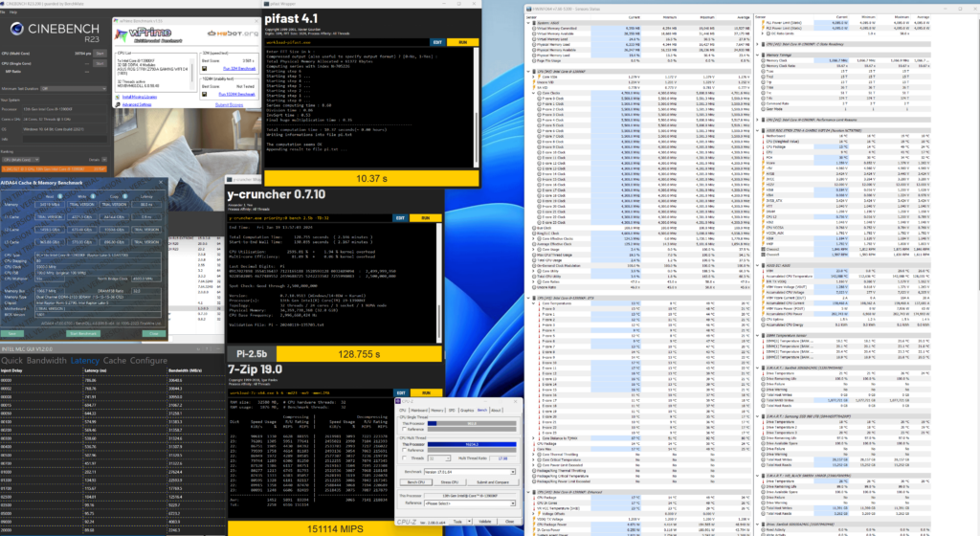Close the wPrime Benchmark window

click(x=256, y=21)
